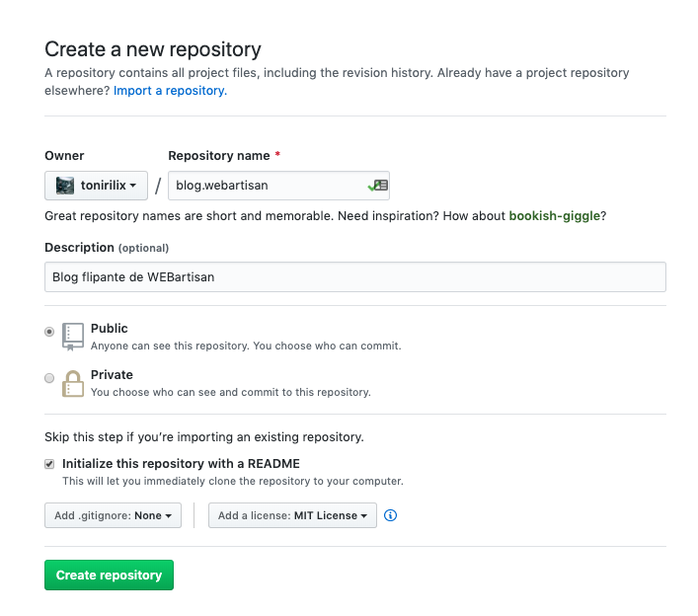
Task: Click the Public label text
Action: coord(109,329)
